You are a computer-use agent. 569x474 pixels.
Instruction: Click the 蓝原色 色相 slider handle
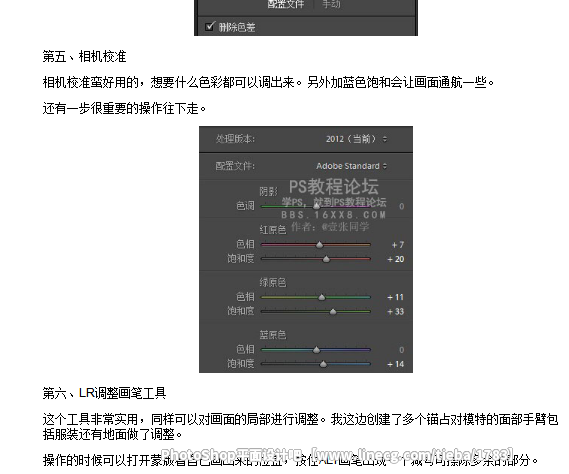[x=316, y=350]
